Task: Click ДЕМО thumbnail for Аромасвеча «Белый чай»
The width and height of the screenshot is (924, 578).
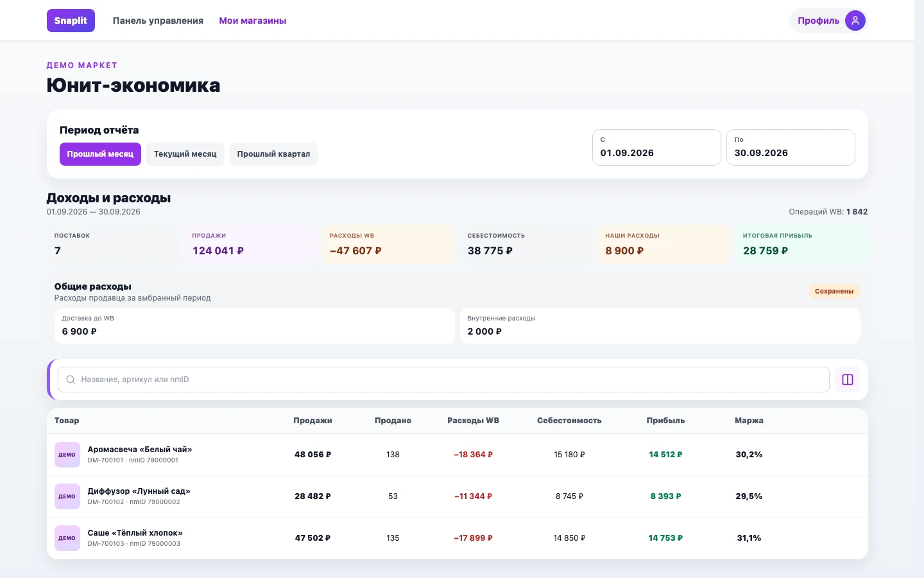Action: (67, 455)
